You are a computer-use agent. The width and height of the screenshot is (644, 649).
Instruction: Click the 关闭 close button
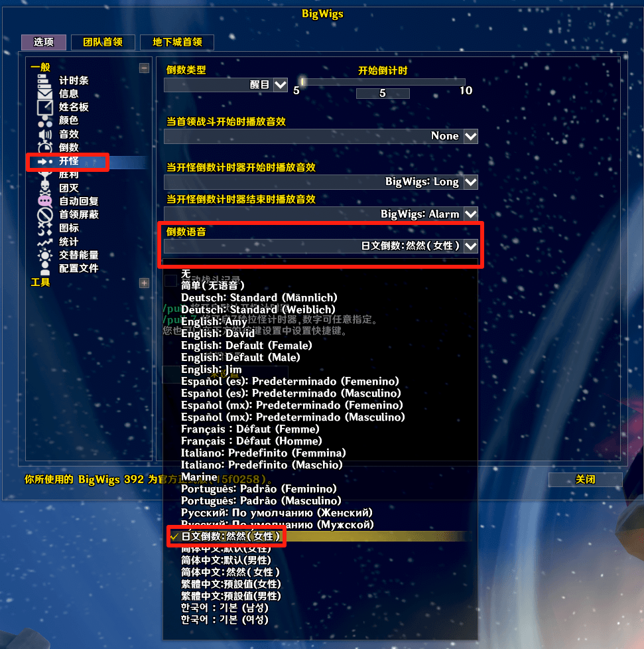click(x=585, y=480)
